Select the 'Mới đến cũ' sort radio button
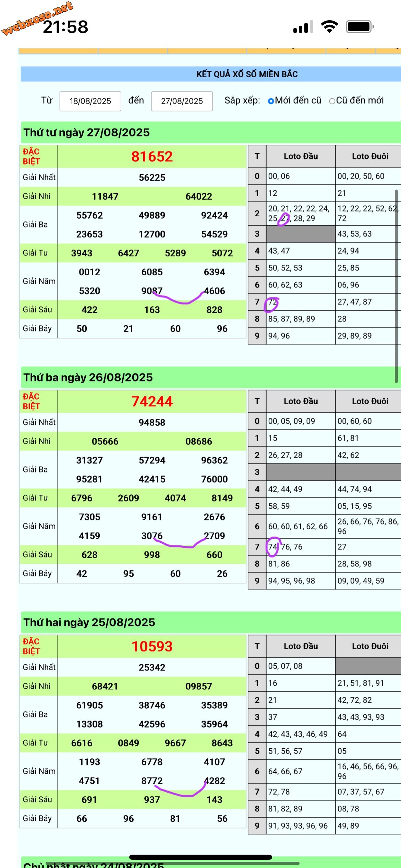This screenshot has width=401, height=868. (271, 101)
